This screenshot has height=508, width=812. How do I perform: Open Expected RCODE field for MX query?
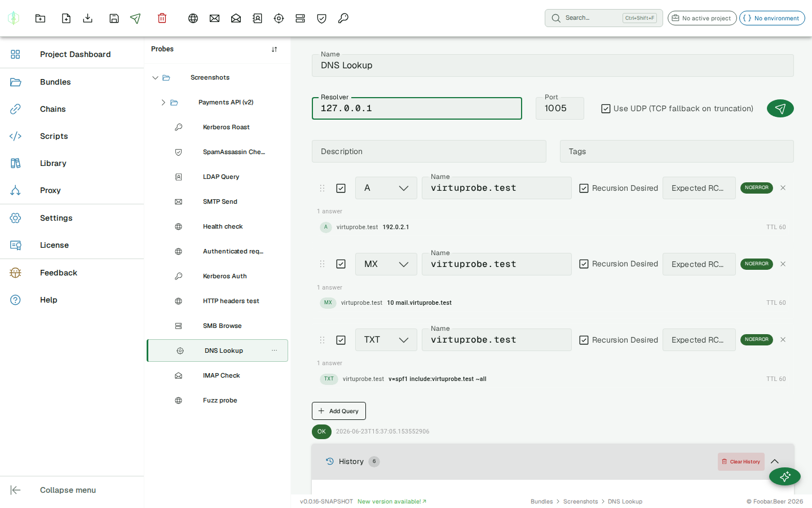[699, 264]
